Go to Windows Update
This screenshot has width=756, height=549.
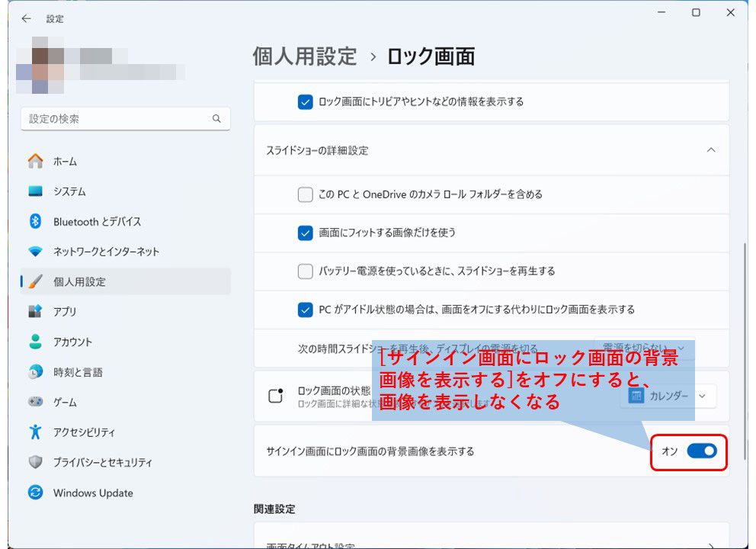[125, 493]
